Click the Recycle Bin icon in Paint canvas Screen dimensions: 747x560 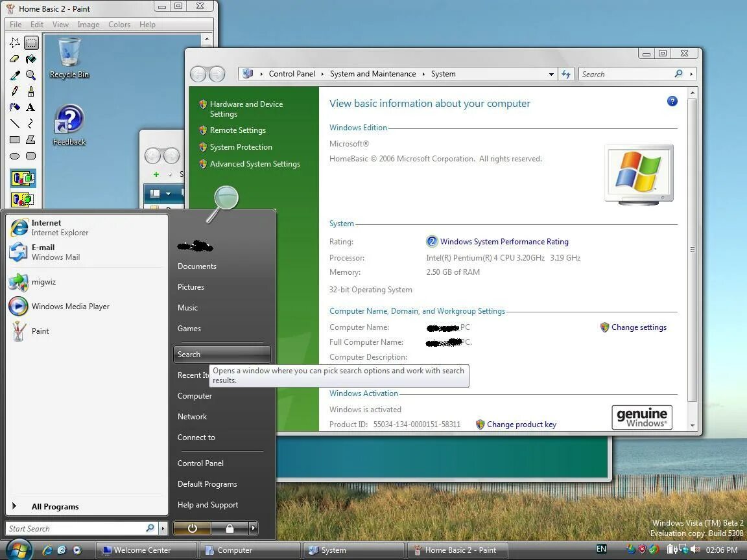point(69,58)
